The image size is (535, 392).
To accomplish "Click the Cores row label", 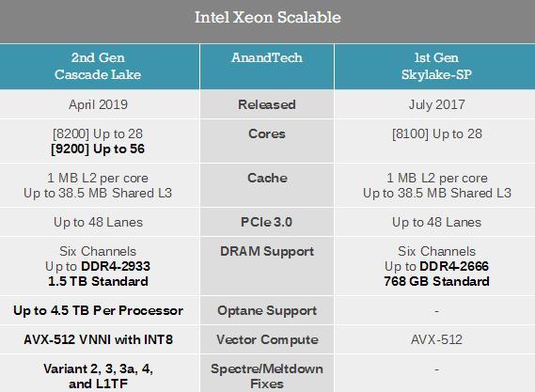I will point(267,133).
